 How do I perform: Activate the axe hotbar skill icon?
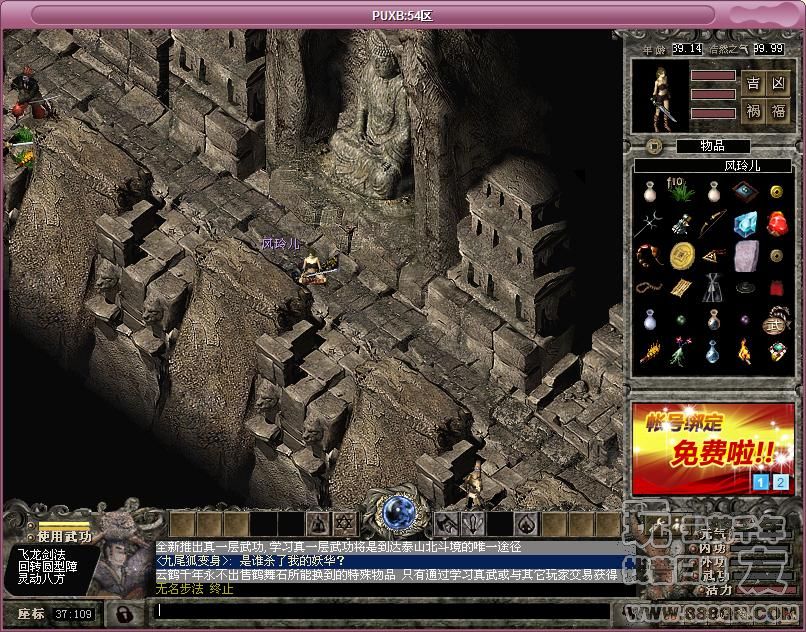[446, 525]
